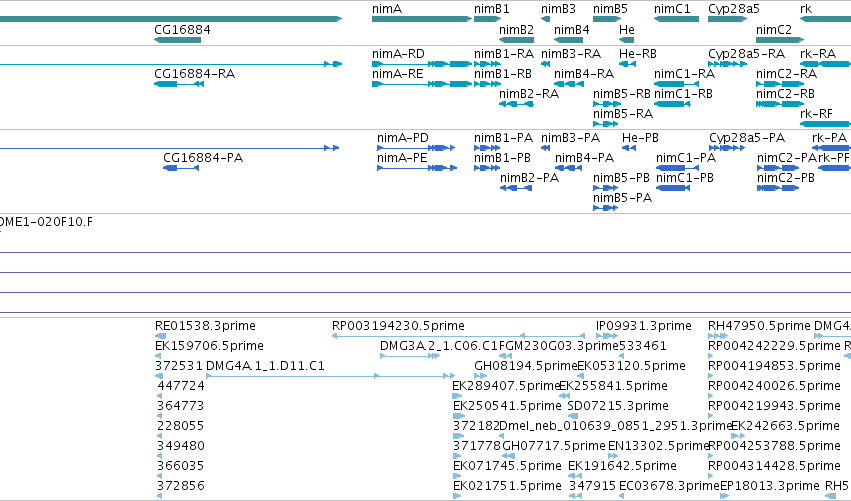The image size is (851, 501).
Task: Click the rk gene label
Action: coord(806,9)
